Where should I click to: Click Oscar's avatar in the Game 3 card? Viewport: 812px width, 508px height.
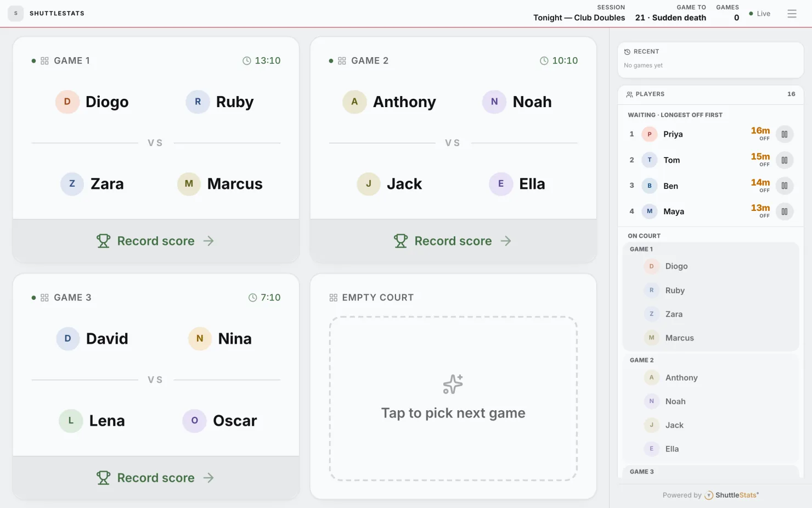(195, 421)
